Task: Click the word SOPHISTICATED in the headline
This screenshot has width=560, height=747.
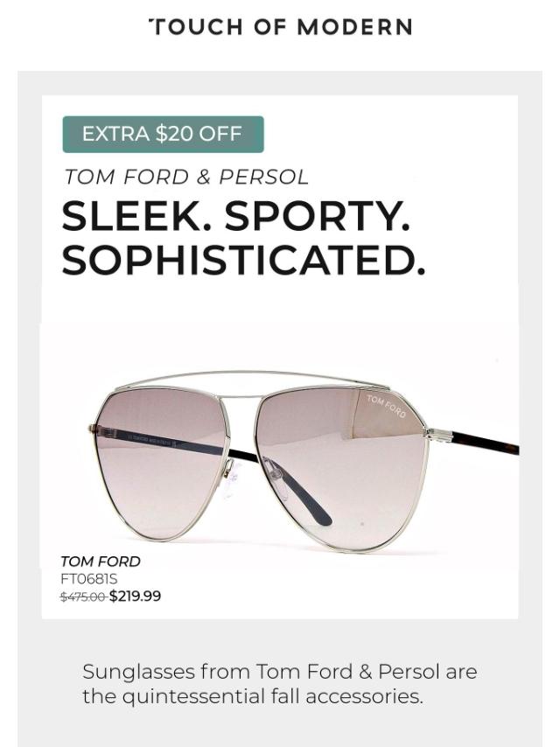Action: pyautogui.click(x=243, y=260)
